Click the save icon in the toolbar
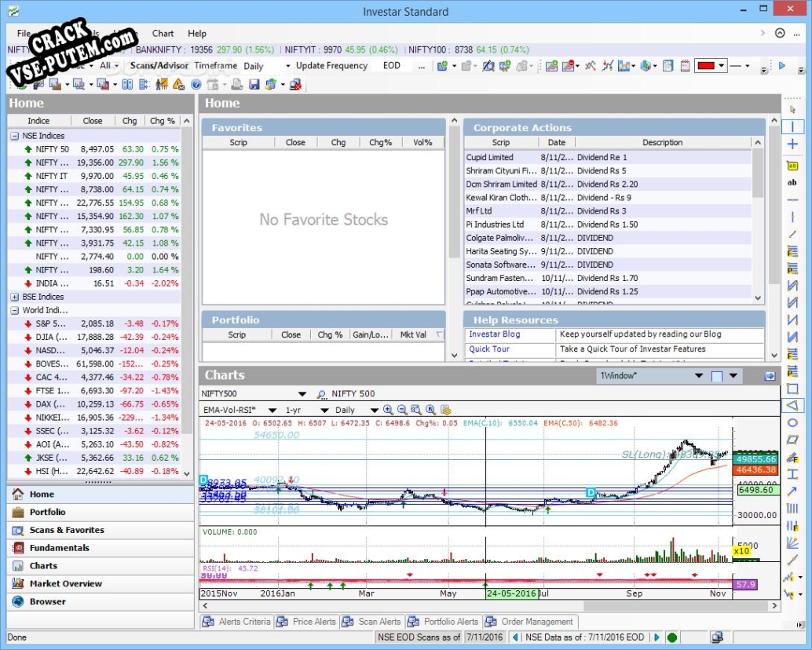The image size is (812, 650). click(254, 84)
